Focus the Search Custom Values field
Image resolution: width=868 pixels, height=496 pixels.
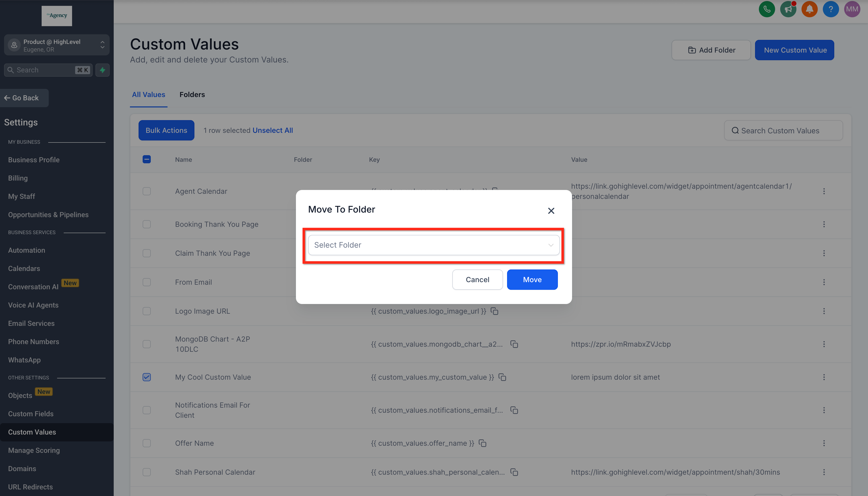click(x=783, y=131)
